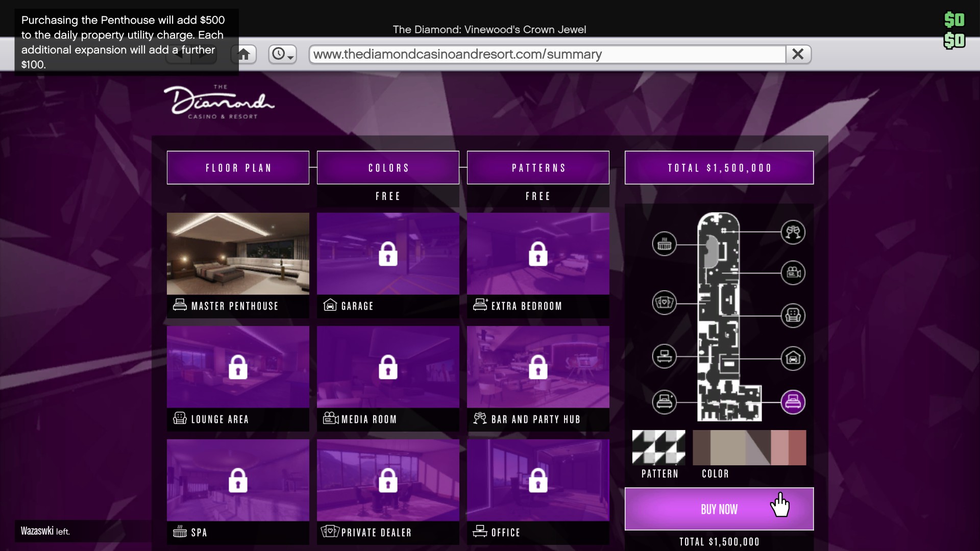Click the black-and-white pattern preview
The height and width of the screenshot is (551, 980).
click(x=658, y=447)
